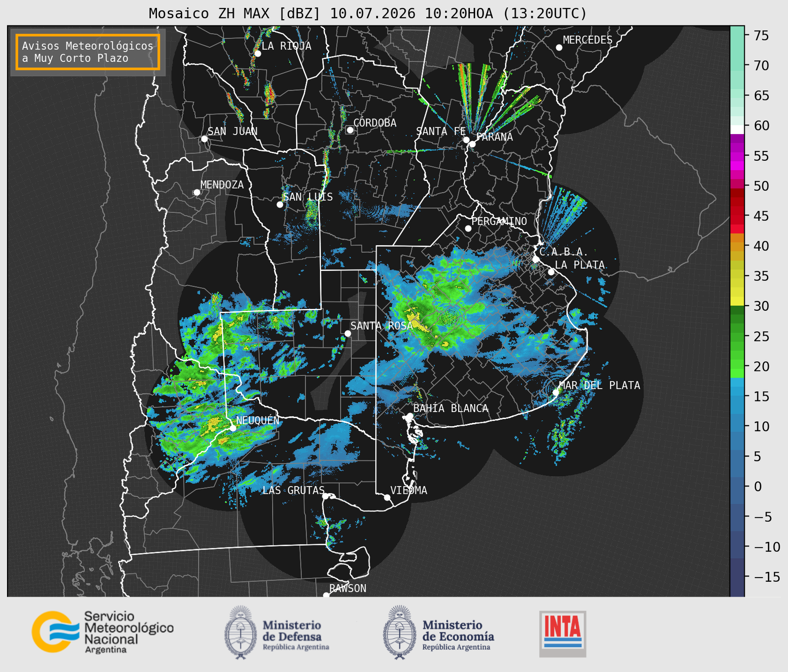Viewport: 788px width, 672px height.
Task: Click the Mar del Plata city marker
Action: point(556,392)
